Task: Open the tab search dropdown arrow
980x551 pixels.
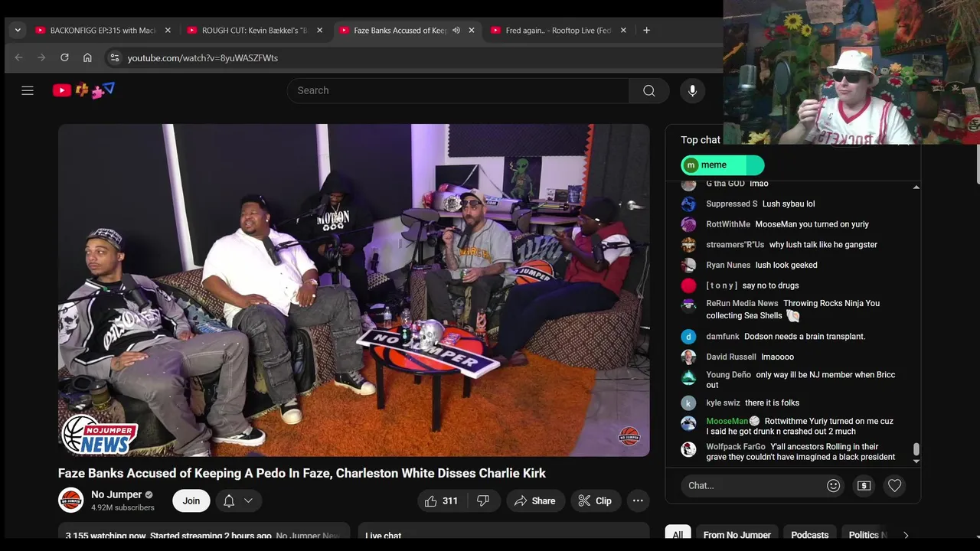Action: [x=17, y=31]
